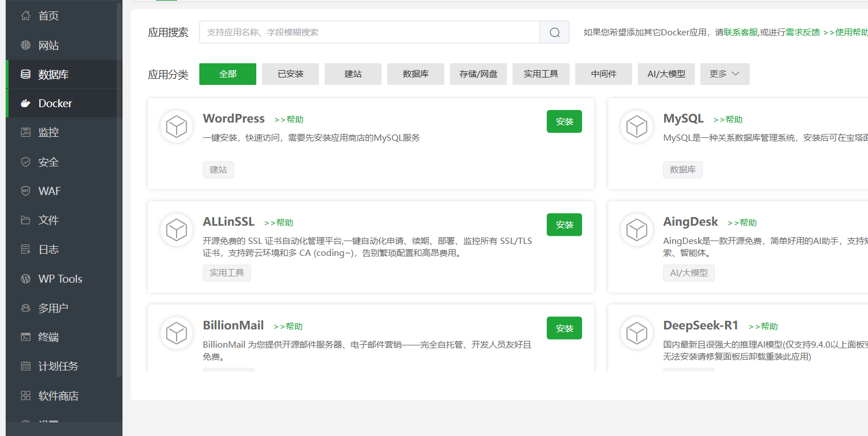
Task: Select the 全部 category tab
Action: click(x=228, y=74)
